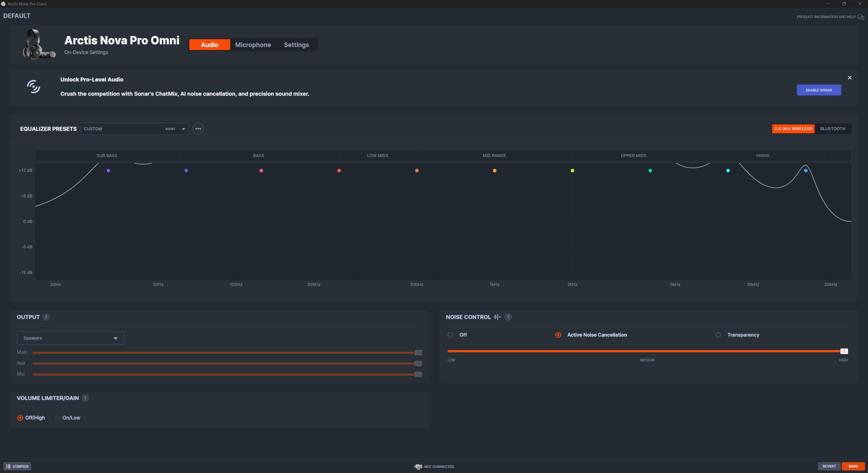868x473 pixels.
Task: Select the light blue EQ band point near 20kHz
Action: 806,171
